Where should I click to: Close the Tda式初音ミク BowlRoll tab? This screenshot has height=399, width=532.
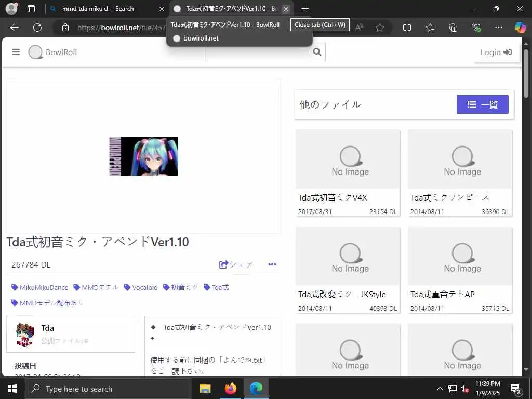[286, 9]
